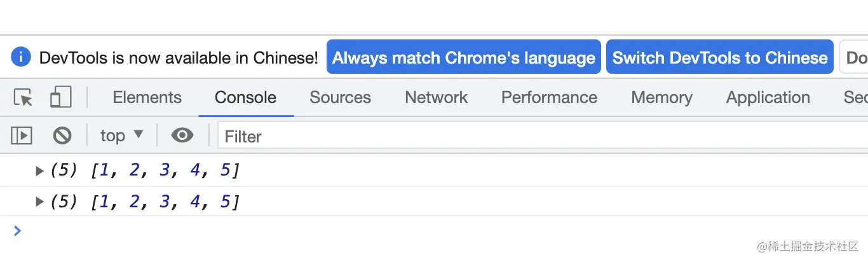
Task: Open the Sources tab
Action: (x=340, y=97)
